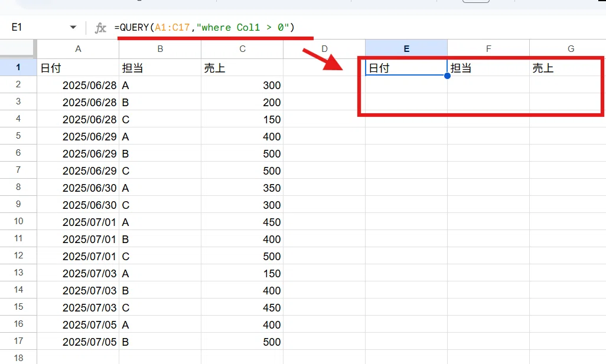The height and width of the screenshot is (364, 606).
Task: Click the fx function icon
Action: [x=100, y=27]
